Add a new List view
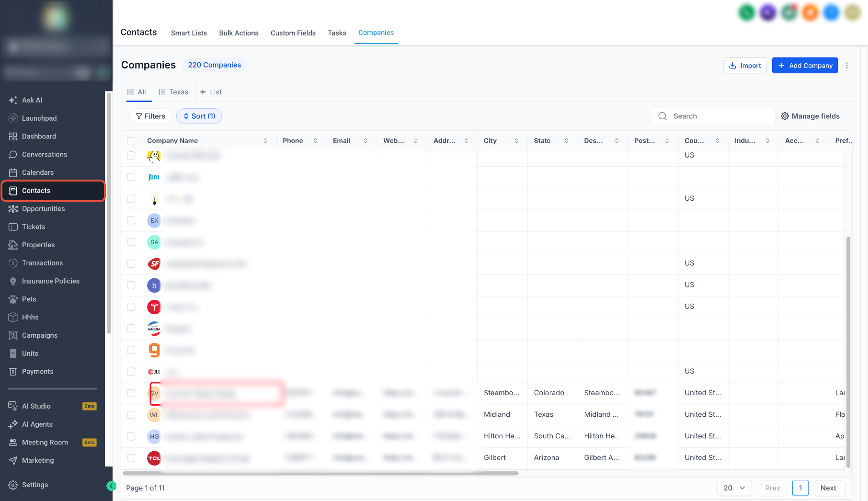 tap(211, 92)
